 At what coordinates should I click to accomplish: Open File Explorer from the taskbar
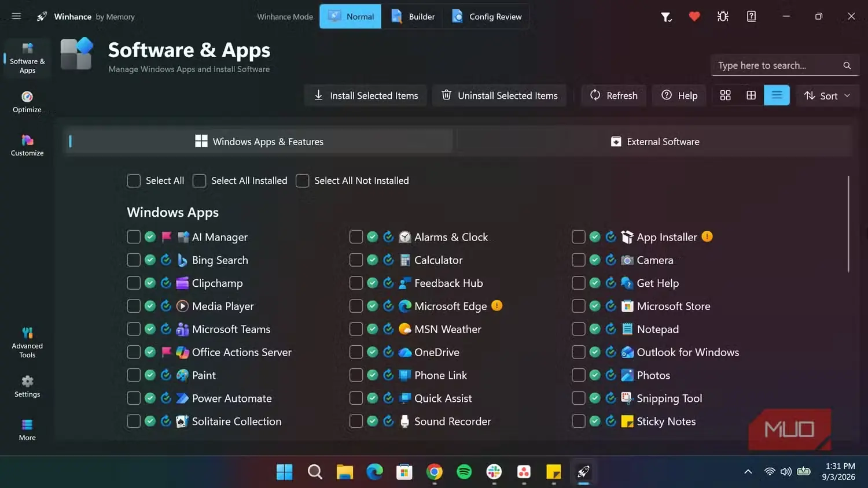tap(344, 472)
